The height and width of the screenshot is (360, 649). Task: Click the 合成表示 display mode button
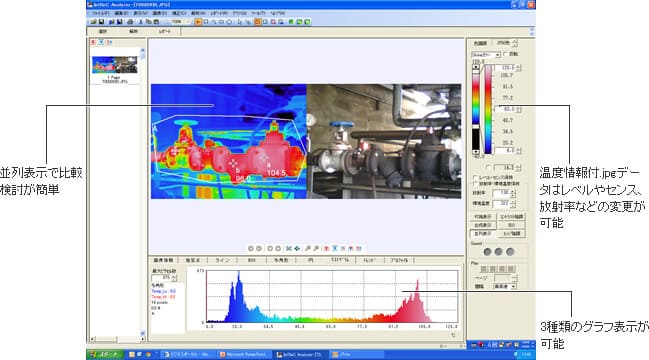click(483, 225)
